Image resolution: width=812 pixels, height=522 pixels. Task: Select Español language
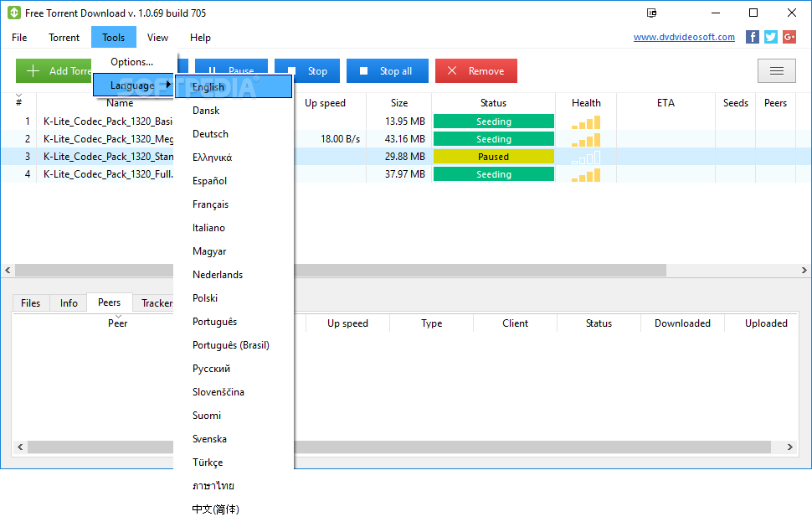pyautogui.click(x=234, y=180)
